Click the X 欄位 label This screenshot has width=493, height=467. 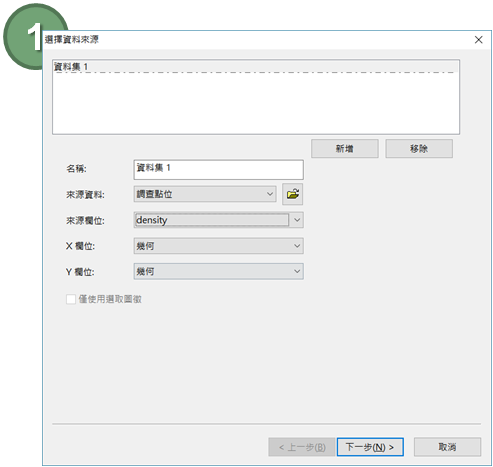[x=80, y=246]
